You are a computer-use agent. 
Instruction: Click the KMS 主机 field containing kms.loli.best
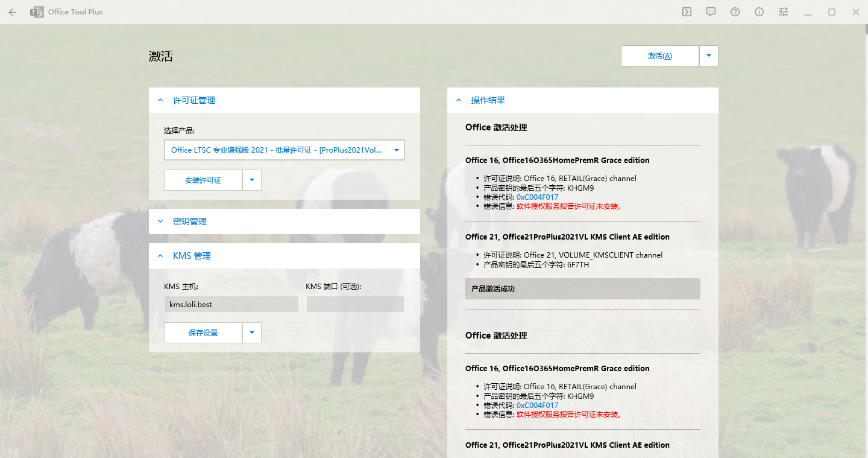pos(231,304)
